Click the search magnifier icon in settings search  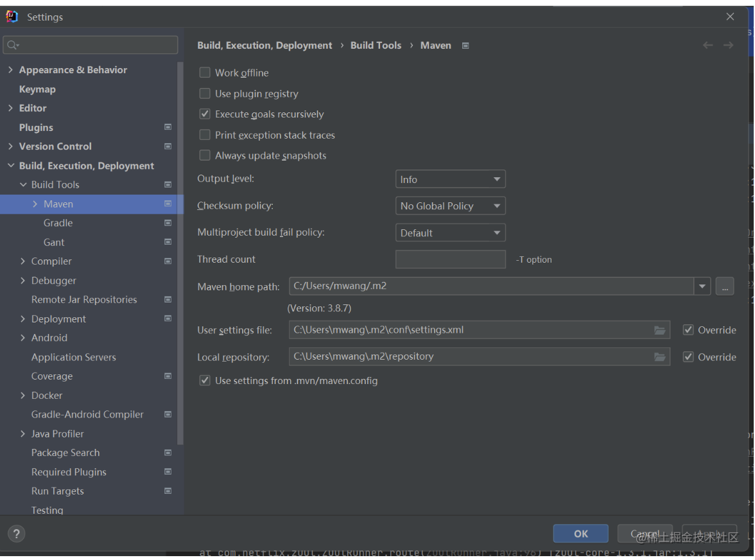click(13, 45)
